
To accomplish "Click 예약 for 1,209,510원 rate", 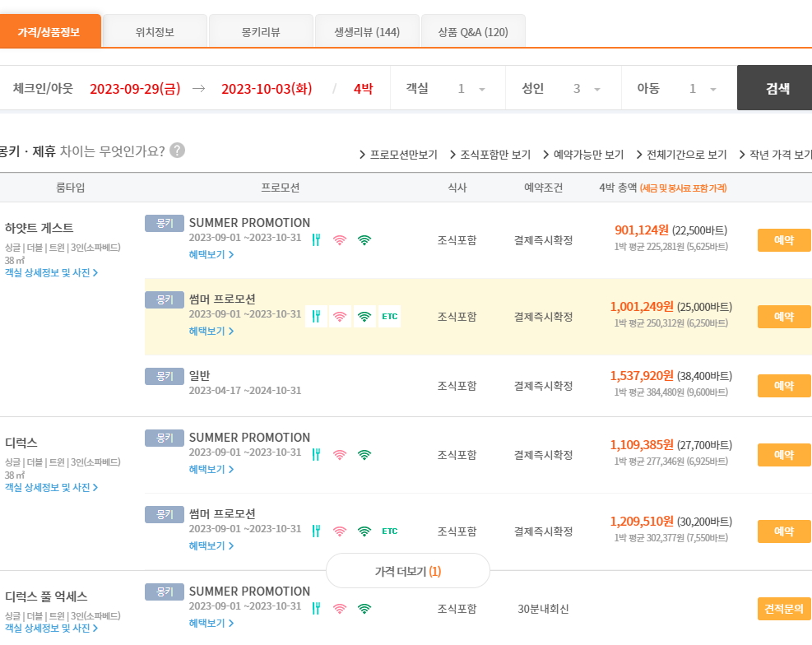I will (784, 531).
